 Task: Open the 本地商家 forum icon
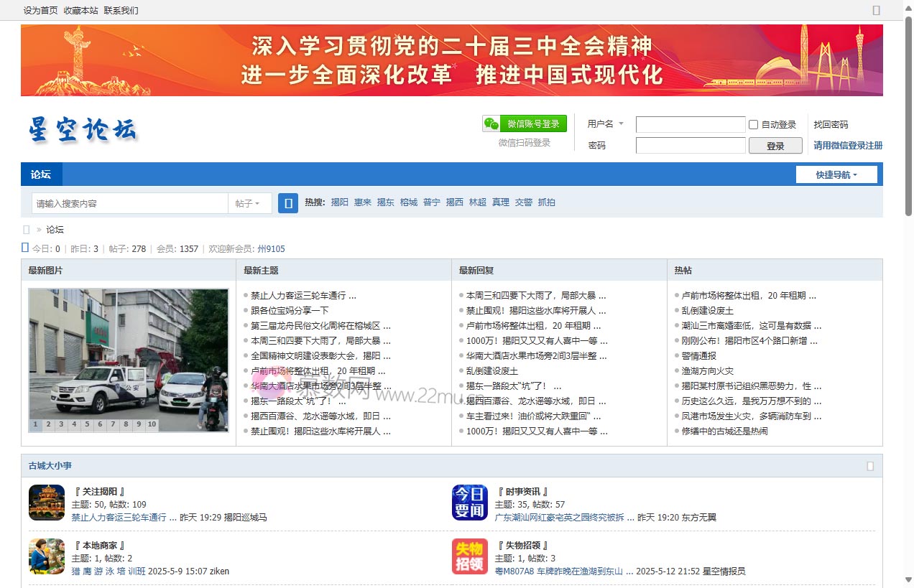point(47,556)
